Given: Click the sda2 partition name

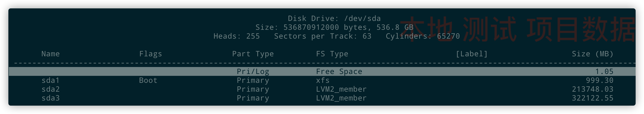Looking at the screenshot, I should click(x=50, y=89).
